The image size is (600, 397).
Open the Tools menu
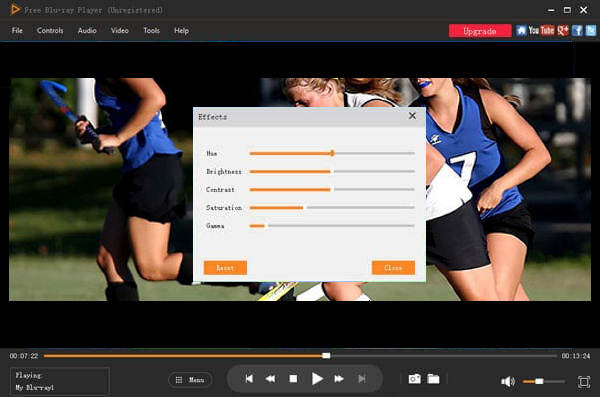click(152, 31)
